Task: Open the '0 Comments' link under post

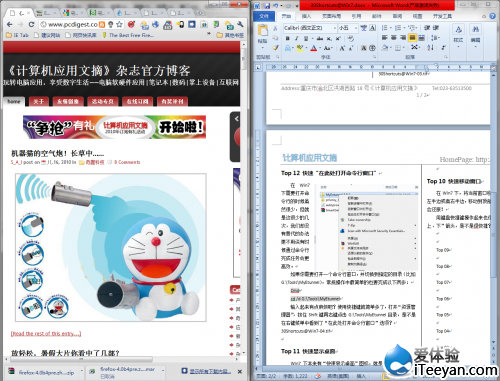Action: coord(127,162)
